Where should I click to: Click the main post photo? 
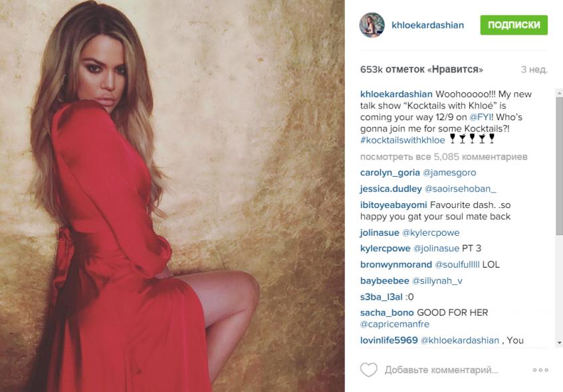click(172, 196)
